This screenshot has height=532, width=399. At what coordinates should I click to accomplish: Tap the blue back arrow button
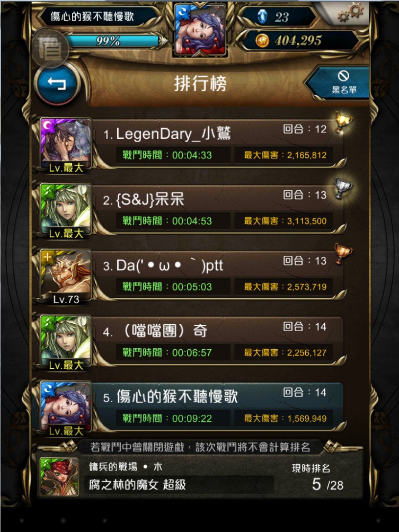click(x=57, y=84)
